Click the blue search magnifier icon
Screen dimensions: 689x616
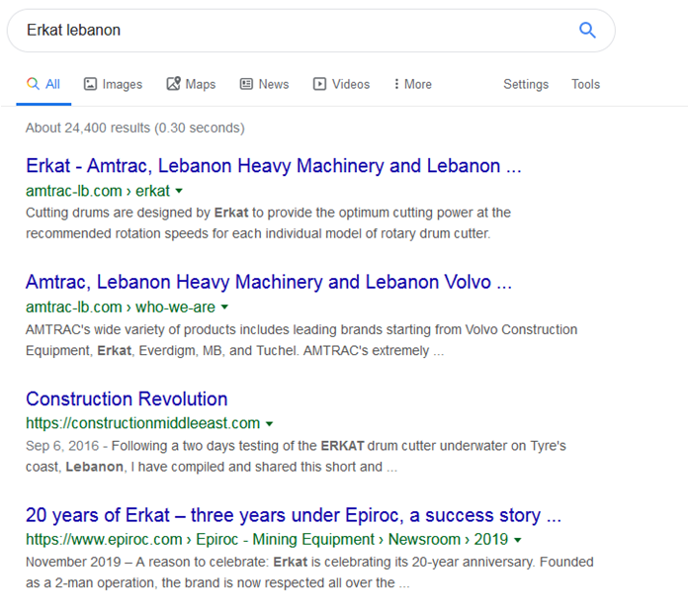(587, 31)
